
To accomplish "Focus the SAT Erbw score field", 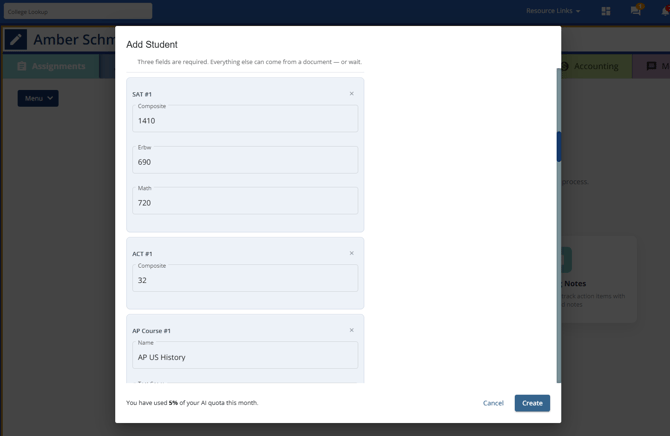I will coord(245,160).
